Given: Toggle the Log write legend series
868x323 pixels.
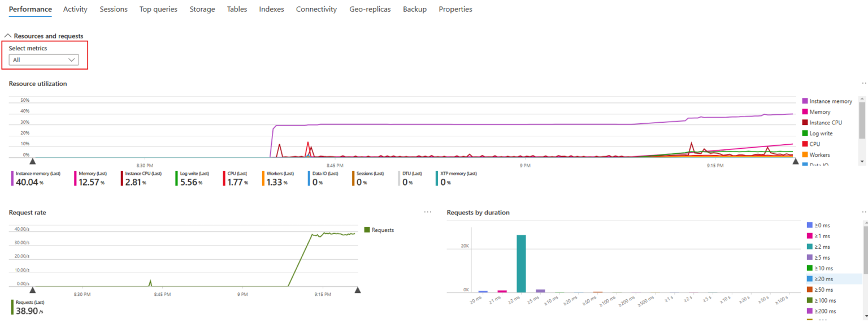Looking at the screenshot, I should click(x=821, y=133).
